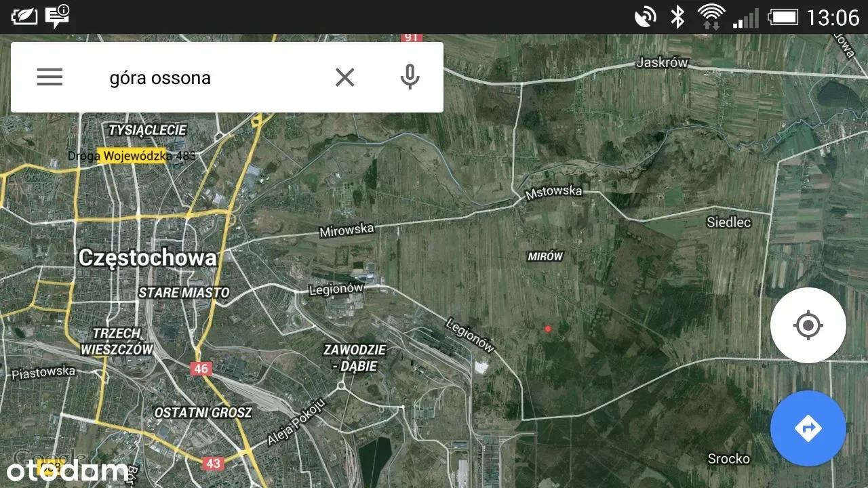Tap the Wi-Fi status bar icon
Viewport: 868px width, 488px height.
pyautogui.click(x=711, y=16)
